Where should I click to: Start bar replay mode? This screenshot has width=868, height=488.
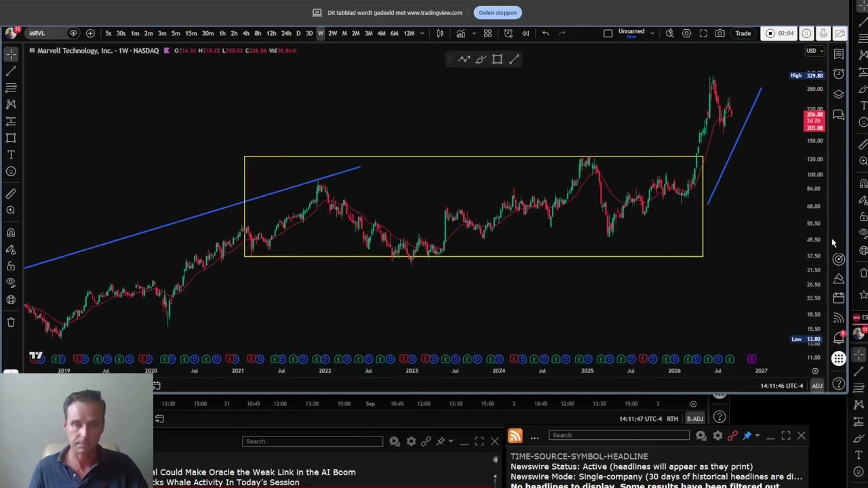[526, 33]
